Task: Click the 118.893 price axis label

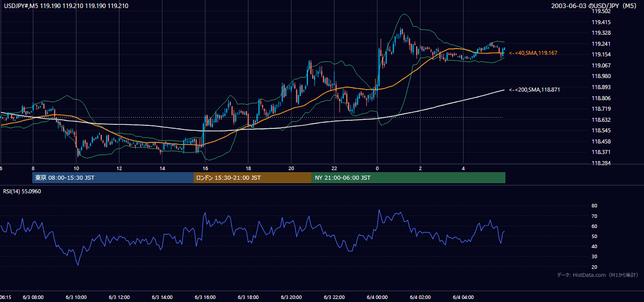Action: coord(601,87)
